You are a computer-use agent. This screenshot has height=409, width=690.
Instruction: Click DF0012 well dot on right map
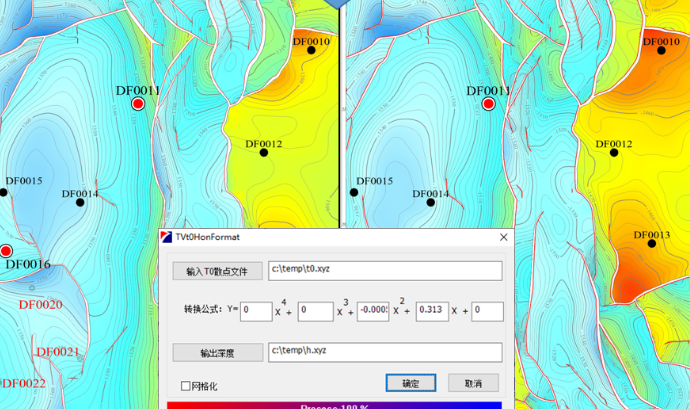click(x=615, y=155)
